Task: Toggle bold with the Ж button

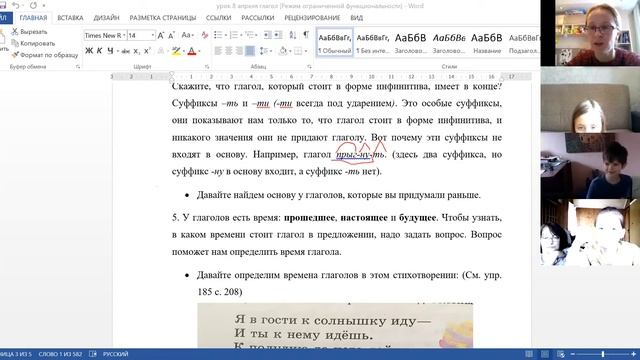Action: (x=89, y=51)
